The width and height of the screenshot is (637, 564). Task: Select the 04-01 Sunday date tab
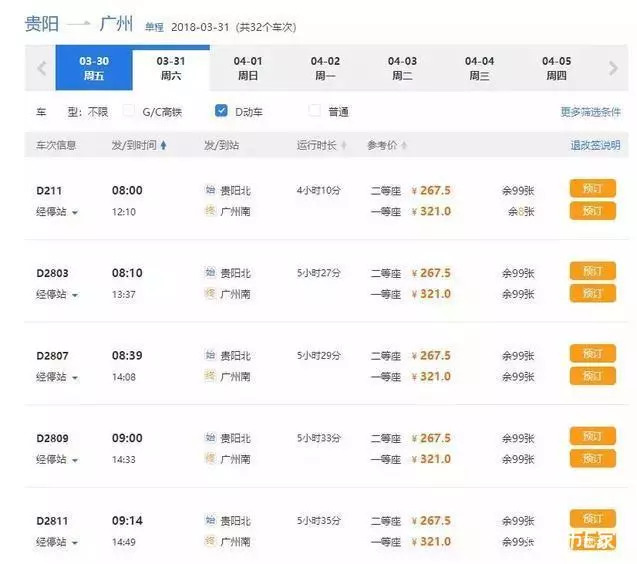(x=248, y=68)
